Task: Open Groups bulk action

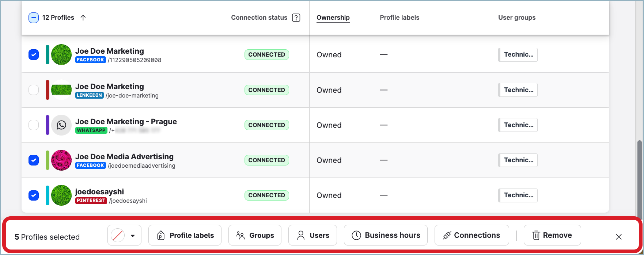Action: click(x=255, y=235)
